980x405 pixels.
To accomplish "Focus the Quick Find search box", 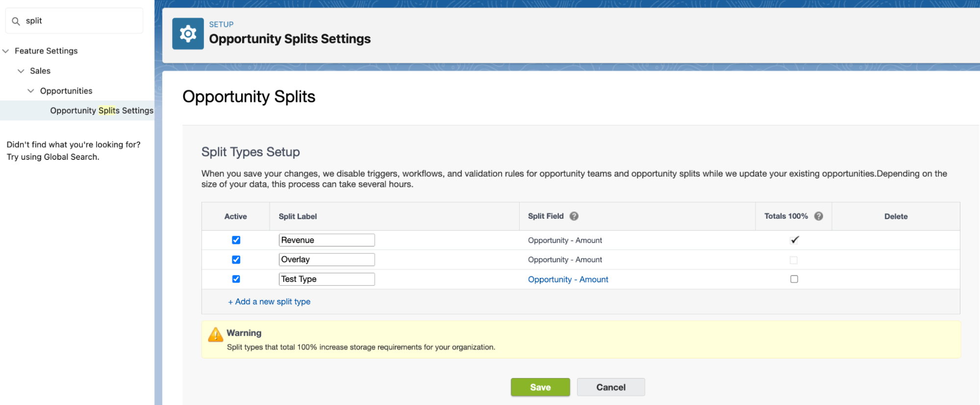I will click(x=75, y=21).
